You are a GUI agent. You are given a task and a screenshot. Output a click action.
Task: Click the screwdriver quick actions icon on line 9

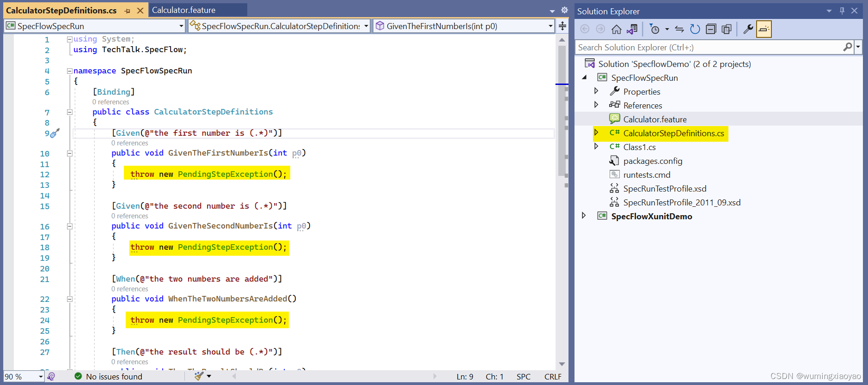[x=55, y=133]
